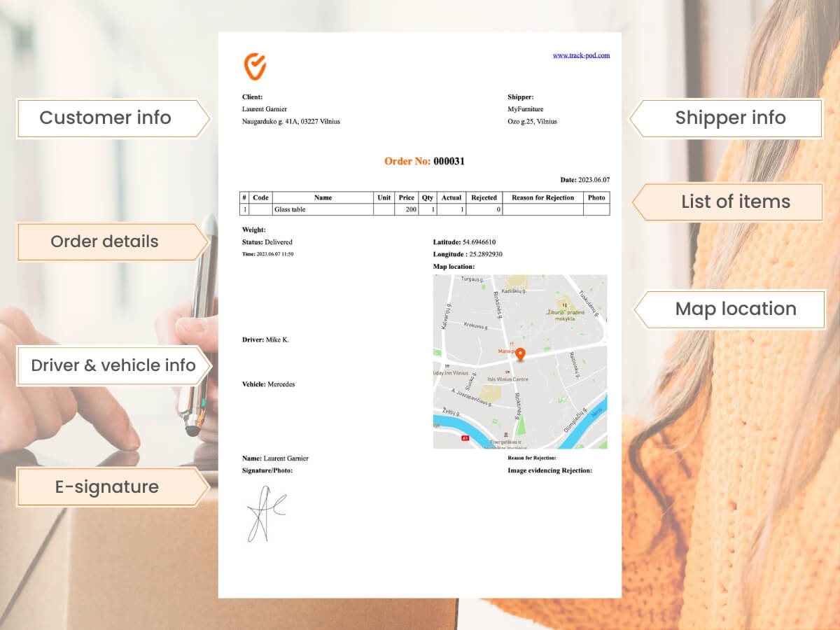Select the Photo column header
Screen dimensions: 840x630
(x=596, y=197)
